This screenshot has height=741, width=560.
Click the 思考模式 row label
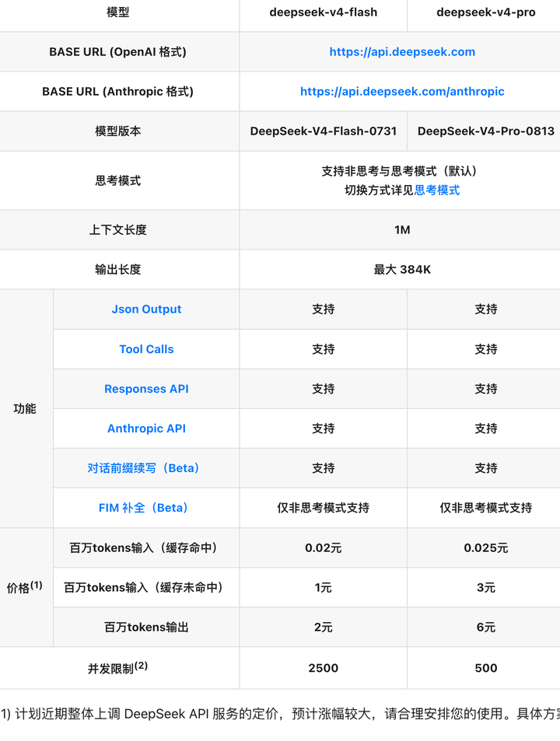(118, 181)
